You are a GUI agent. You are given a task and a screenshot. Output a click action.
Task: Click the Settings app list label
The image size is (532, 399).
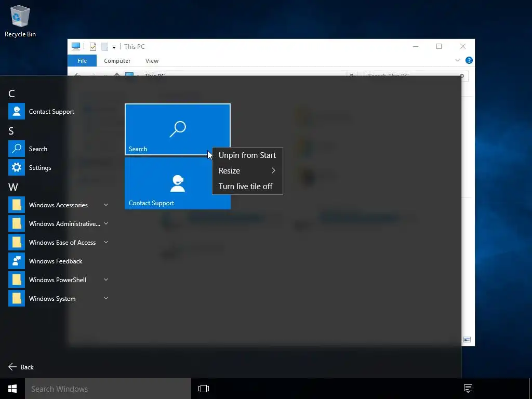40,168
